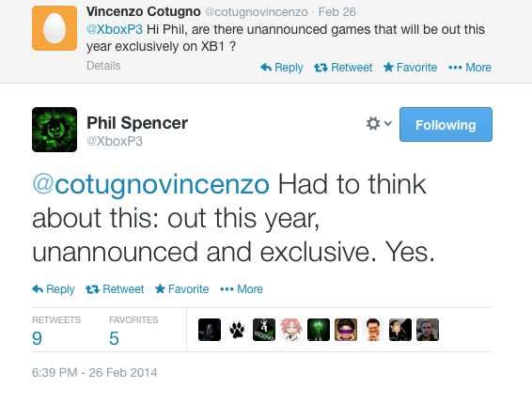Favorite Vincenzo Cotugno's tweet
Viewport: 532px width, 403px height.
[x=410, y=68]
